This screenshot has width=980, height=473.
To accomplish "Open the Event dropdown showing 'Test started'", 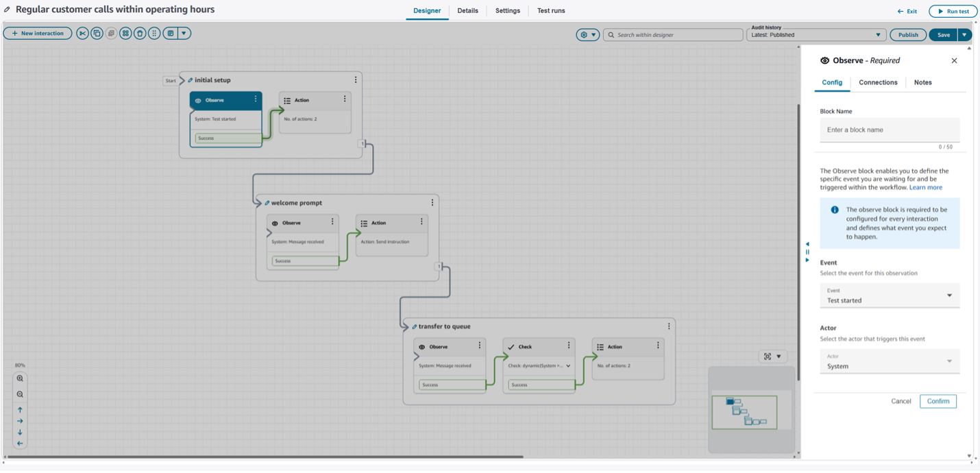I will coord(889,296).
